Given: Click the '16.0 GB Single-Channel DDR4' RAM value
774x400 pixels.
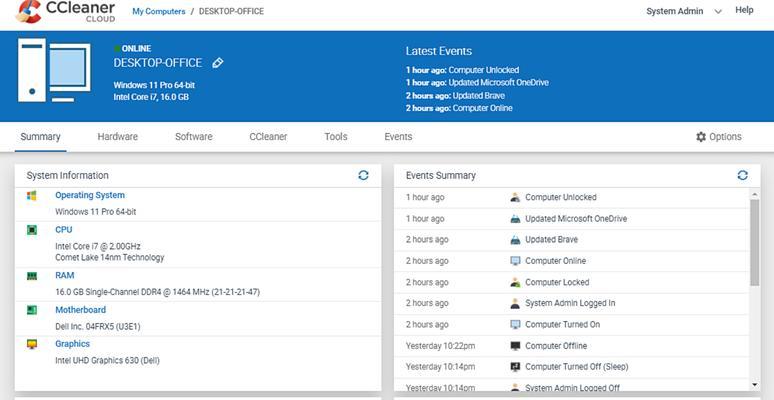Looking at the screenshot, I should [x=157, y=292].
